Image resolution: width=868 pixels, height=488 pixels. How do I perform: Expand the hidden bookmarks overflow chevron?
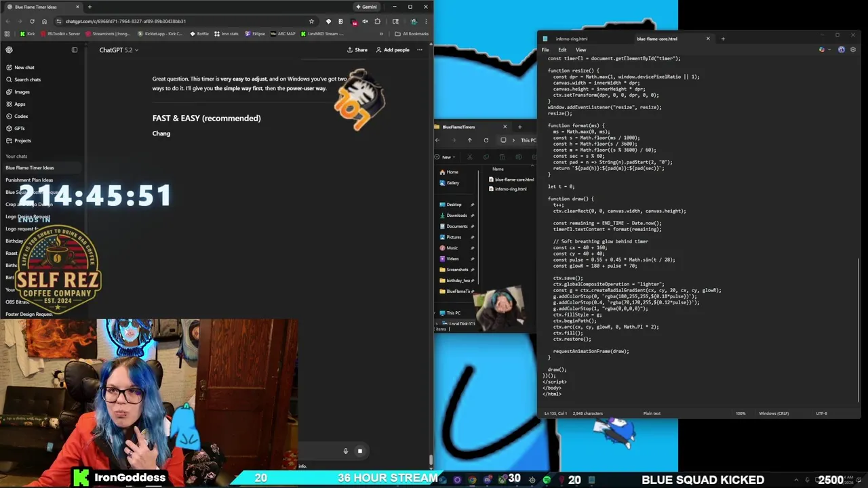point(382,33)
